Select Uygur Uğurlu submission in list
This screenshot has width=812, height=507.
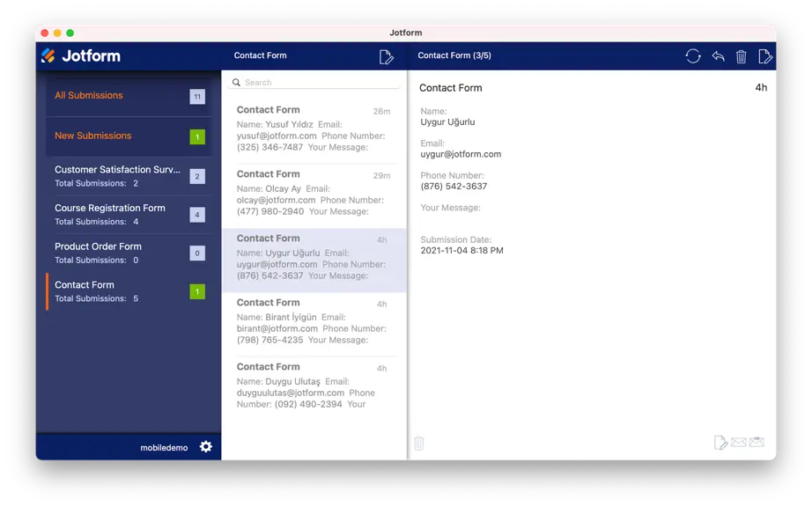314,261
